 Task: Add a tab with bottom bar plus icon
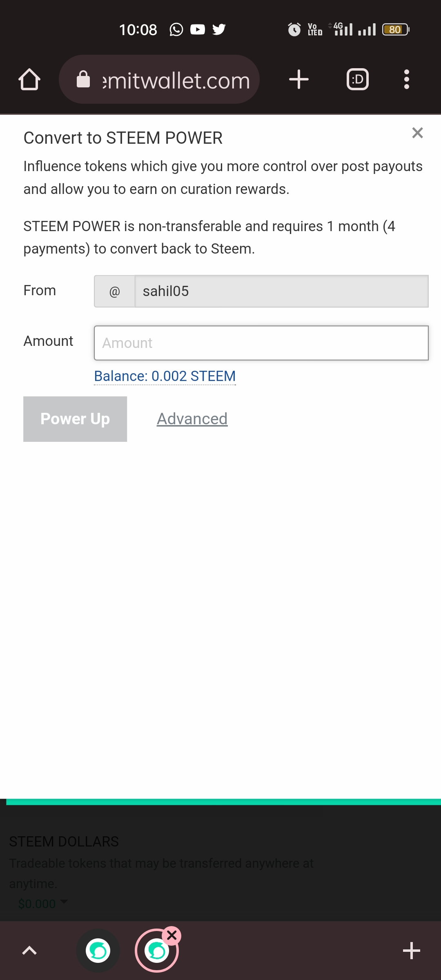[x=412, y=951]
